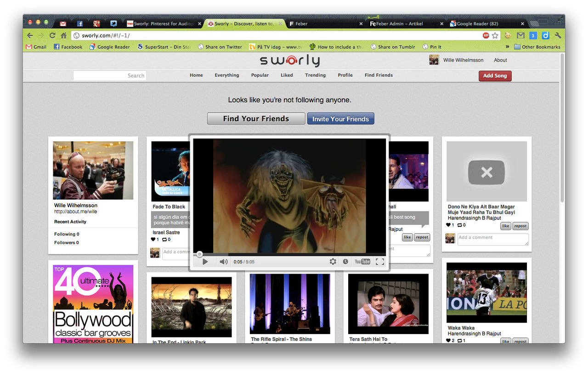The height and width of the screenshot is (375, 588).
Task: Open the pinned Gmail tab
Action: click(x=63, y=24)
